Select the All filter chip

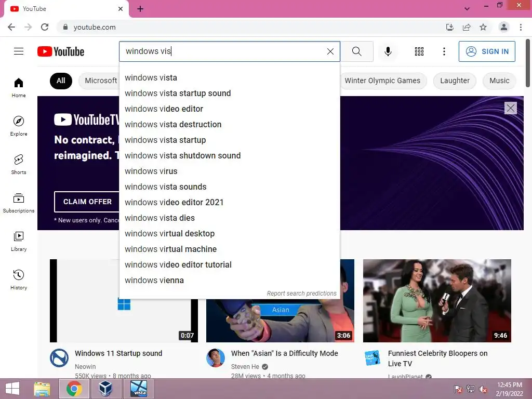coord(61,81)
